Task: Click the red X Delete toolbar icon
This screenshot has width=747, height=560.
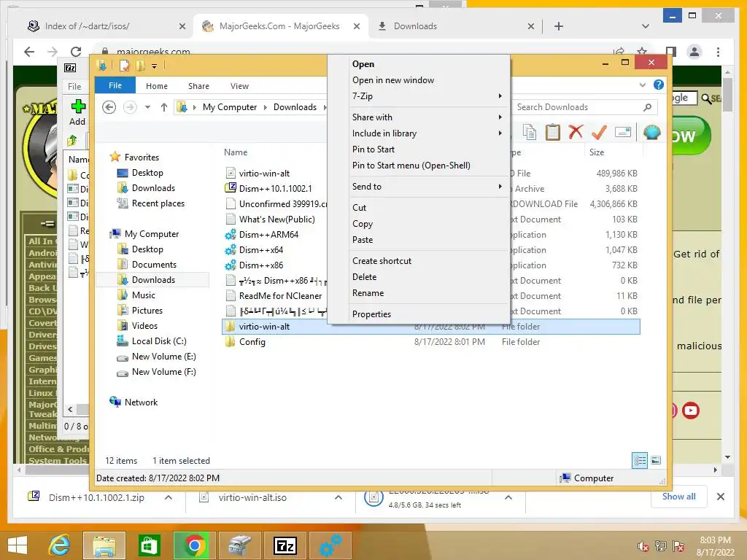Action: [x=576, y=131]
